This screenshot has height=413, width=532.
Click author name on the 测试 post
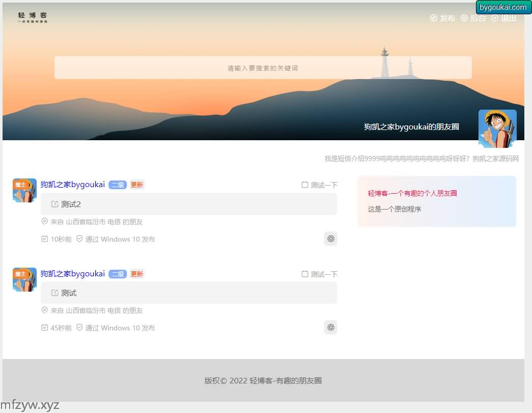pyautogui.click(x=73, y=274)
